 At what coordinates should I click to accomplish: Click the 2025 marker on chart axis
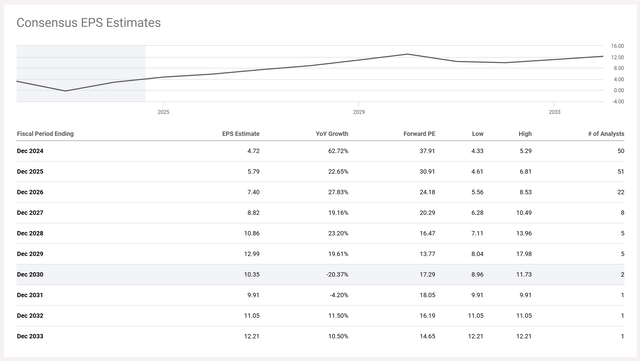point(163,112)
